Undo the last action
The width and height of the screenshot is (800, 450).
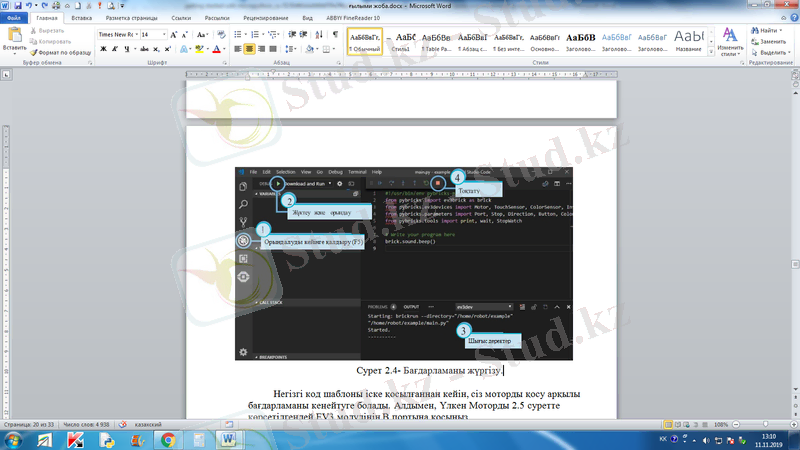tap(29, 6)
